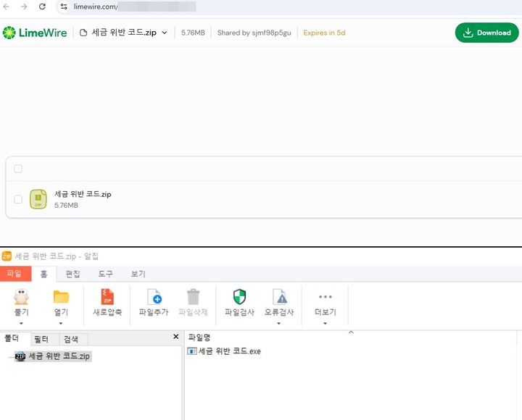Click the green ZIP file icon

point(38,199)
